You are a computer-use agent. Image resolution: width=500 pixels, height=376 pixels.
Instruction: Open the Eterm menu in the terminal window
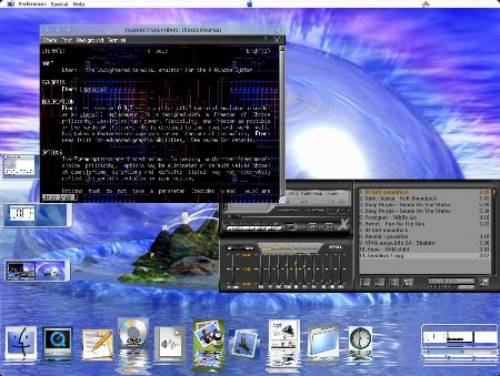50,40
